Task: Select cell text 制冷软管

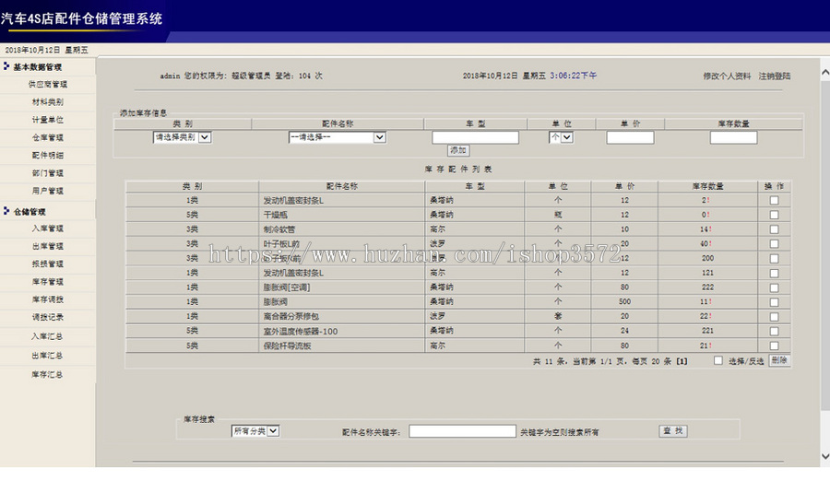Action: coord(279,229)
